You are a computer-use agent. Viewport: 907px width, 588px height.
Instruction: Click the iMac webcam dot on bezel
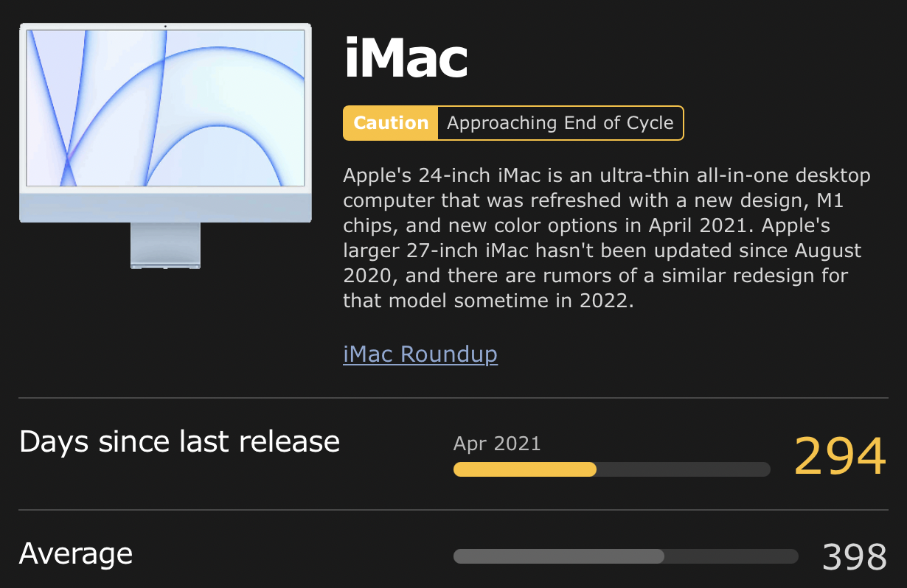click(165, 27)
